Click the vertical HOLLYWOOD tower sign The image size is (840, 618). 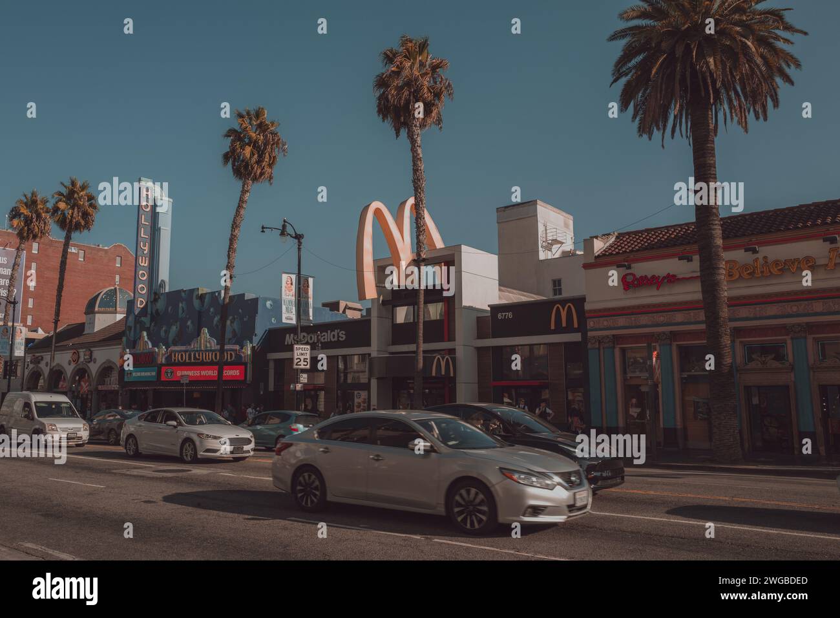[143, 248]
